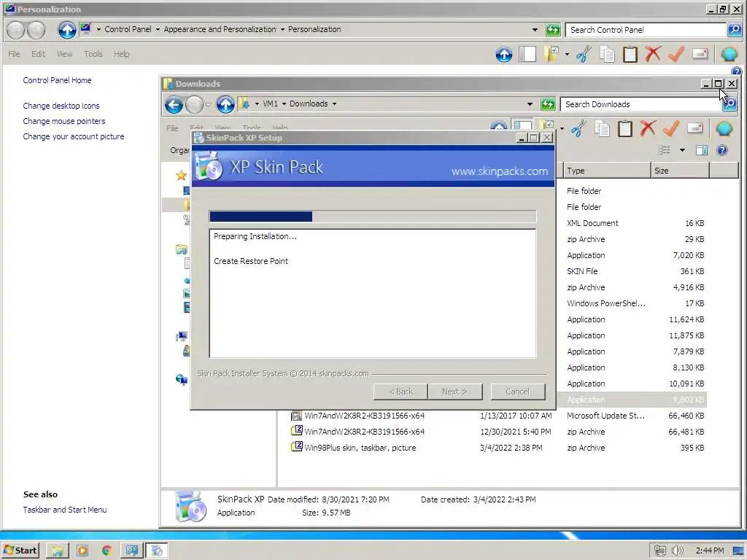
Task: Click the Copy icon in Downloads toolbar
Action: [602, 128]
